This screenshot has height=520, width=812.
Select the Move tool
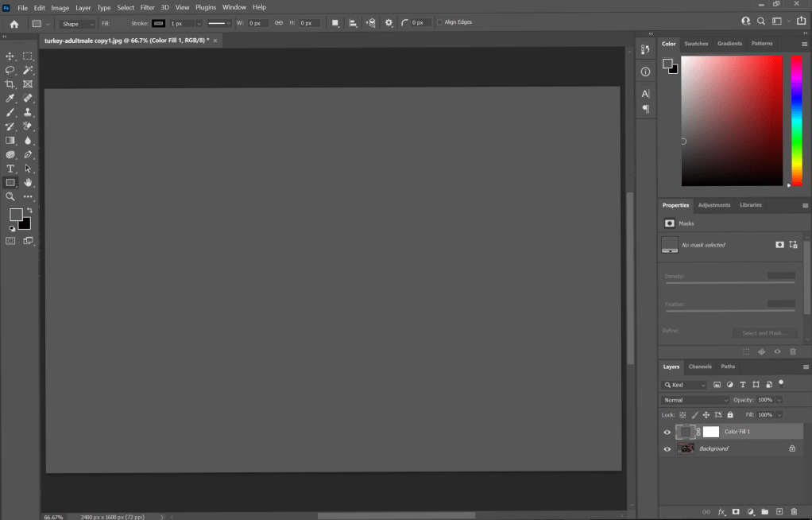[x=10, y=56]
